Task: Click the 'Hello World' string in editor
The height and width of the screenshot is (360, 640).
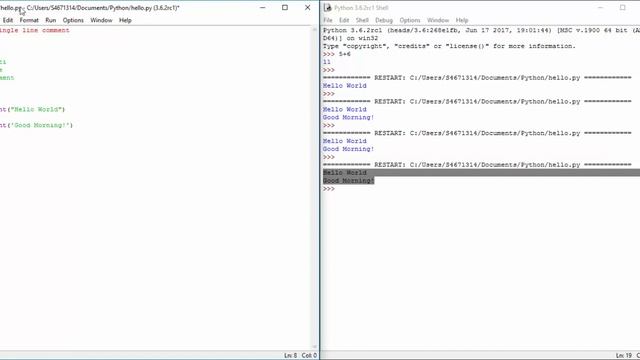Action: click(x=37, y=109)
